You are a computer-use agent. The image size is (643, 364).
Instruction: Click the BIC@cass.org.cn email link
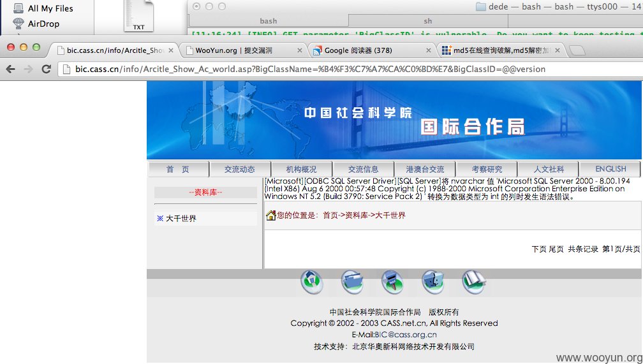coord(406,335)
